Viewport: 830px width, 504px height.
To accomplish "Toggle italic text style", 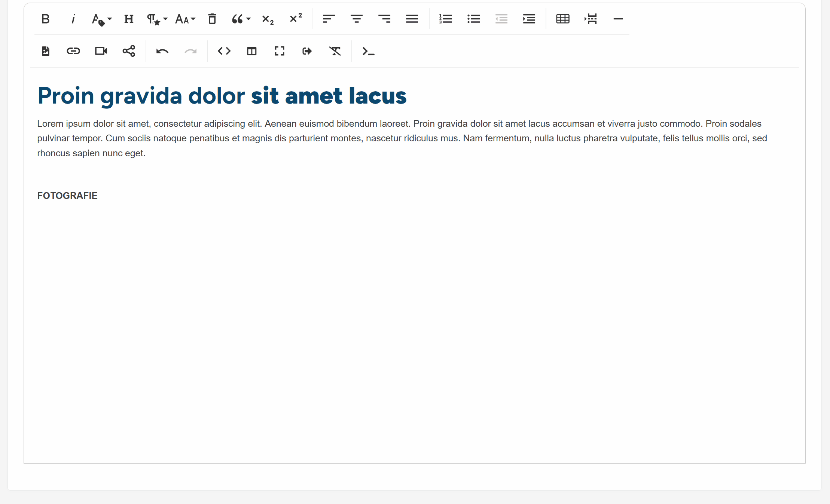I will [73, 19].
